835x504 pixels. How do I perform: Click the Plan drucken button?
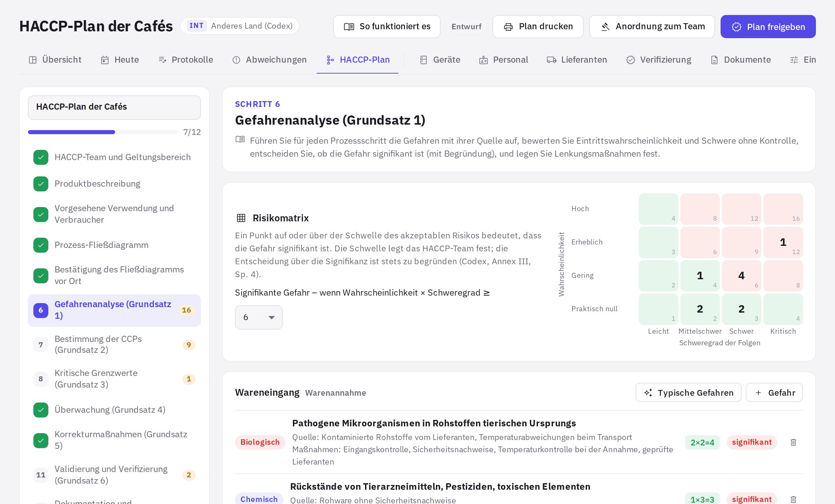click(538, 27)
